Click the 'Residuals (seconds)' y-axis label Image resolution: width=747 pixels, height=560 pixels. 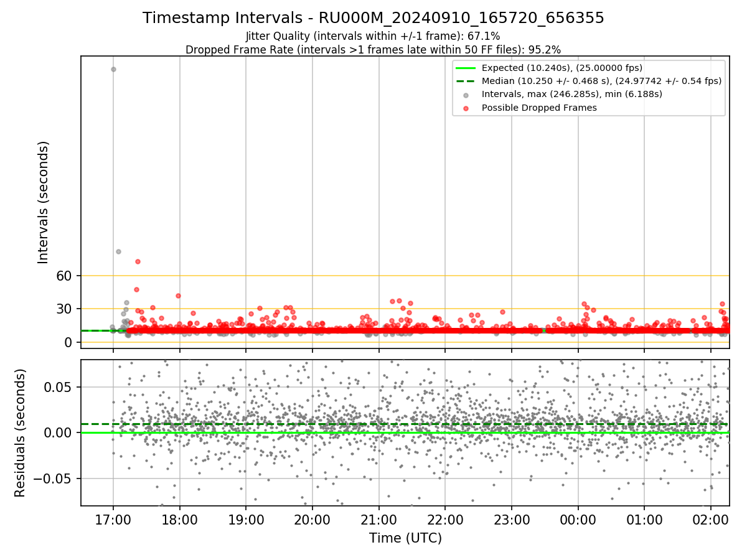point(21,432)
